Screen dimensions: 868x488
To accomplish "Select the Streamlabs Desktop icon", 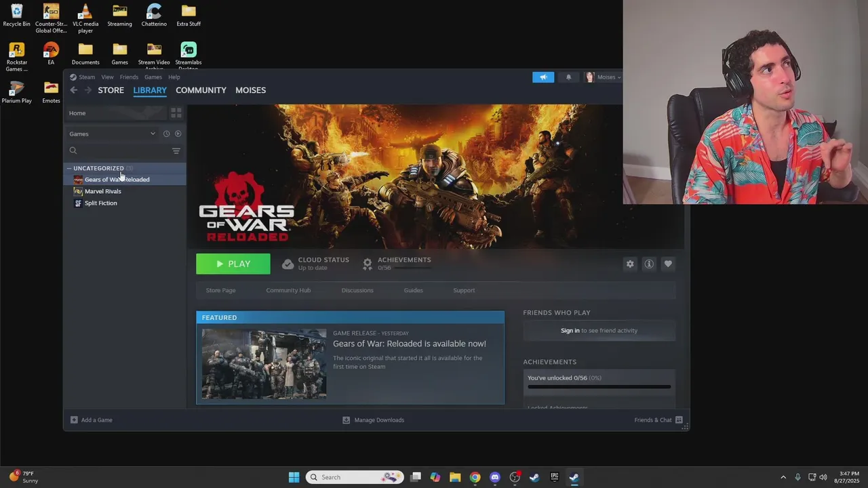I will pyautogui.click(x=189, y=56).
